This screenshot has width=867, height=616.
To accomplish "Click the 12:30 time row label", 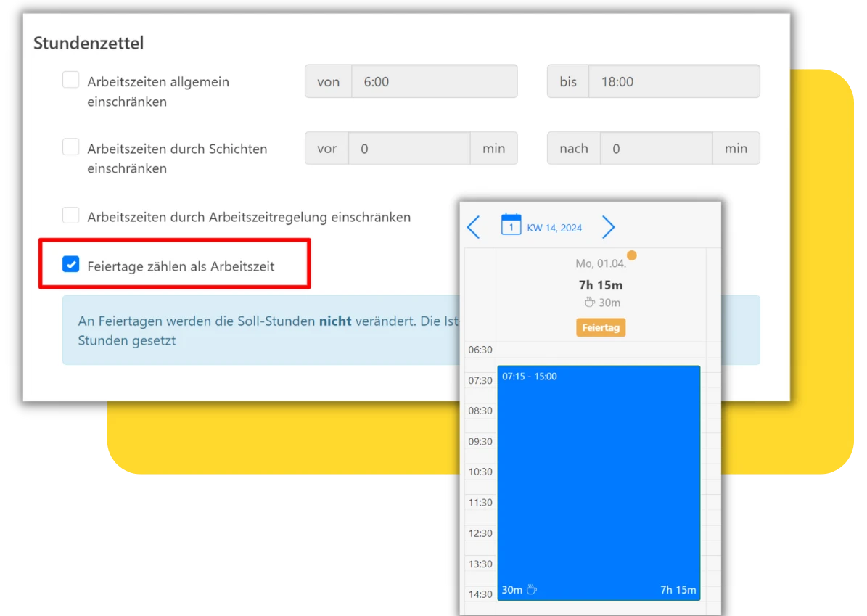I will [480, 533].
